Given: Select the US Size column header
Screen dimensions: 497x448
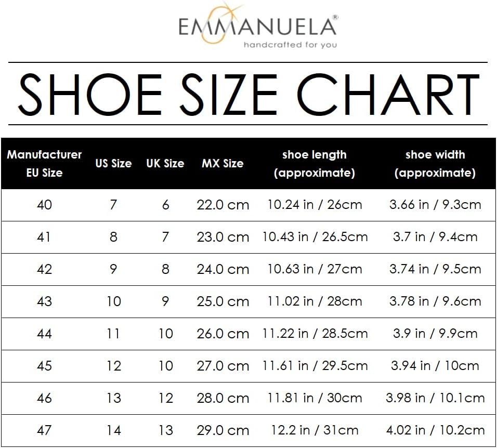Looking at the screenshot, I should click(x=113, y=164).
